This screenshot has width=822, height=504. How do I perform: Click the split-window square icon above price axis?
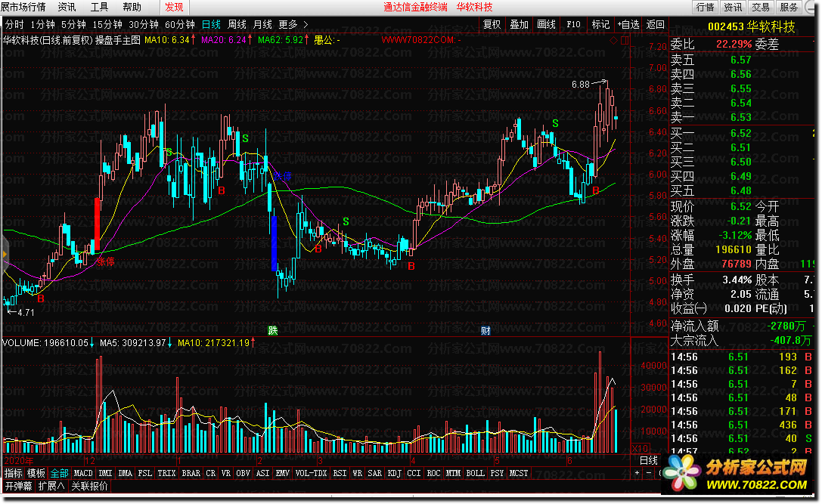coord(625,40)
